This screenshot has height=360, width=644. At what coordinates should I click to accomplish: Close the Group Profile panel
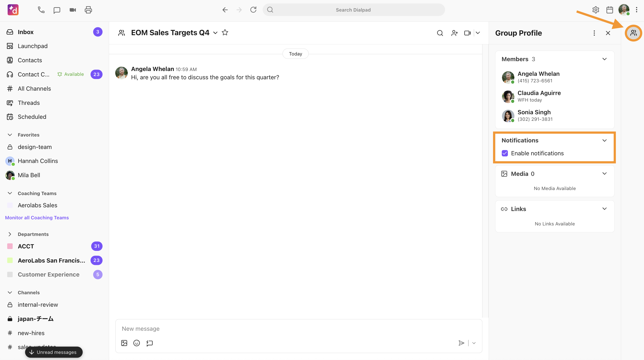click(x=608, y=33)
